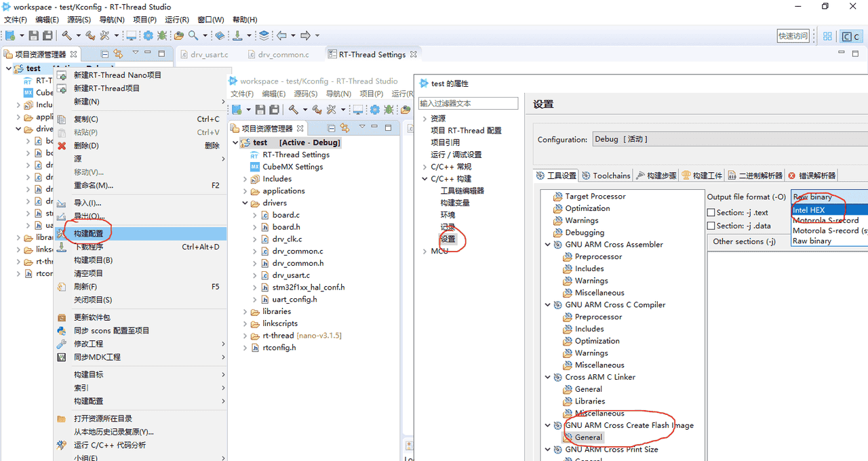Screen dimensions: 868x461
Task: Click the 快速访问 quick access field
Action: click(793, 36)
